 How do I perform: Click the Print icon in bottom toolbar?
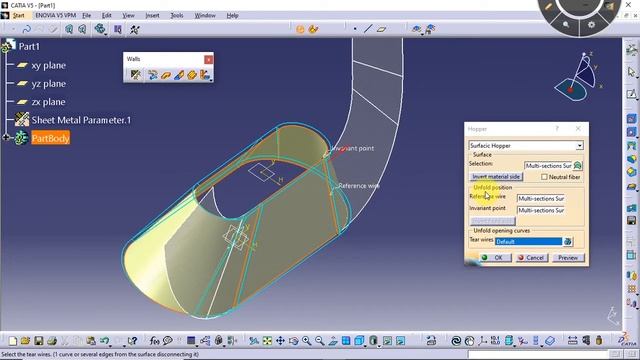pos(52,340)
